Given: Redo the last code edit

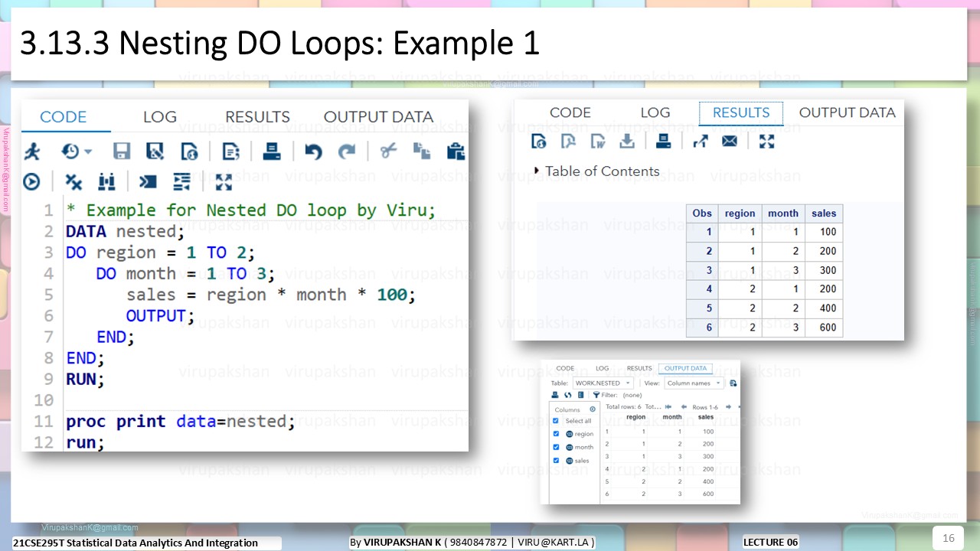Looking at the screenshot, I should (348, 152).
